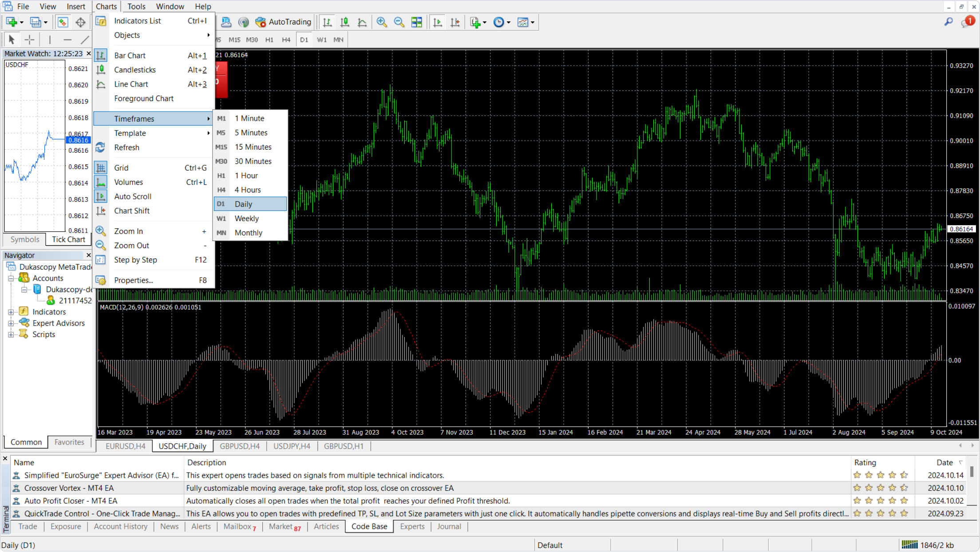Toggle Grid in Charts menu
The width and height of the screenshot is (980, 552).
(x=121, y=168)
